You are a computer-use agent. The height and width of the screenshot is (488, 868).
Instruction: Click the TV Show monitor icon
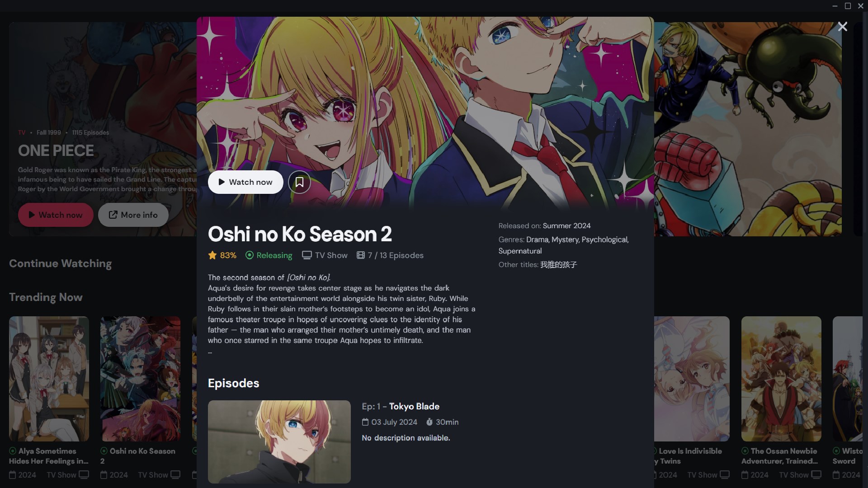tap(307, 255)
